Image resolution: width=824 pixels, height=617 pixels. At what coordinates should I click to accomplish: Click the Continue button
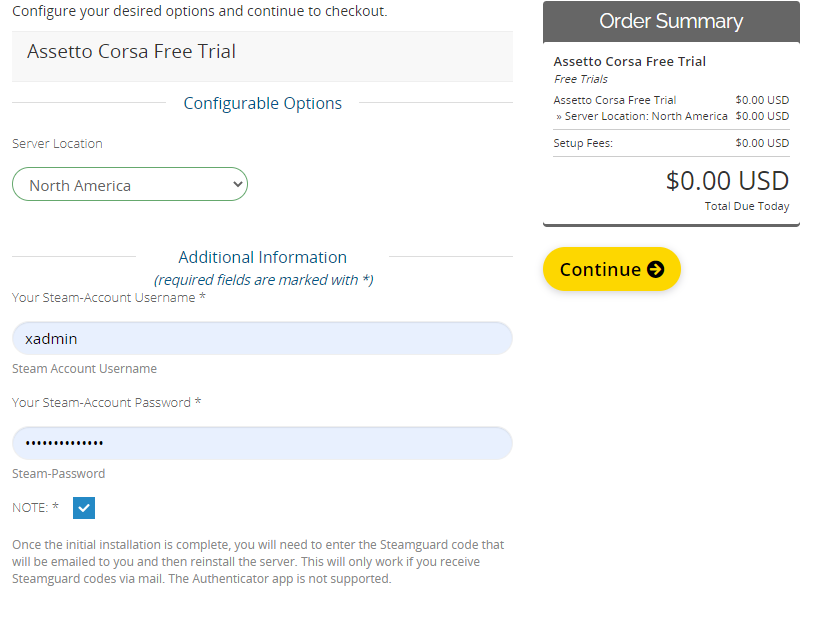point(612,269)
